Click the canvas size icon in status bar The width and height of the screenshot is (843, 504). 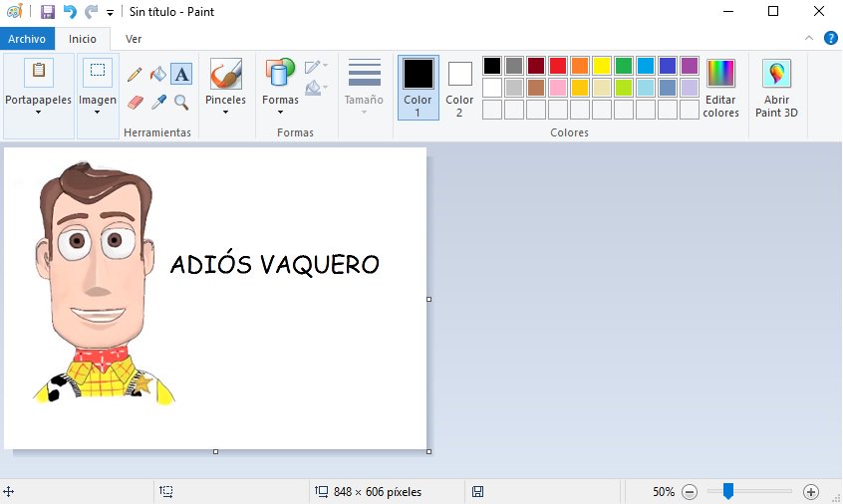[x=321, y=491]
